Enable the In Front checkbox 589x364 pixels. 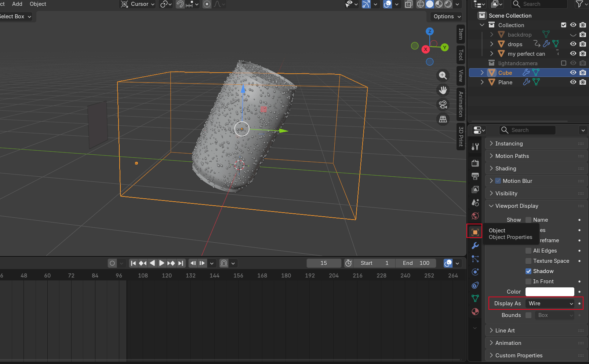click(x=528, y=282)
